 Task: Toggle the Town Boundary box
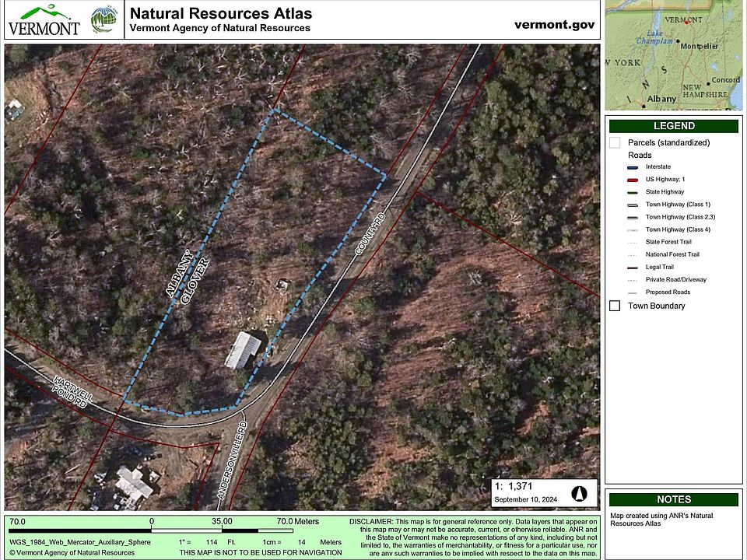pyautogui.click(x=615, y=306)
